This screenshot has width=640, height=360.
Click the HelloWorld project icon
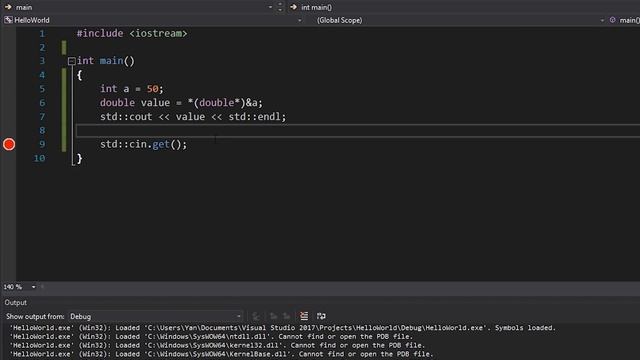tap(8, 20)
